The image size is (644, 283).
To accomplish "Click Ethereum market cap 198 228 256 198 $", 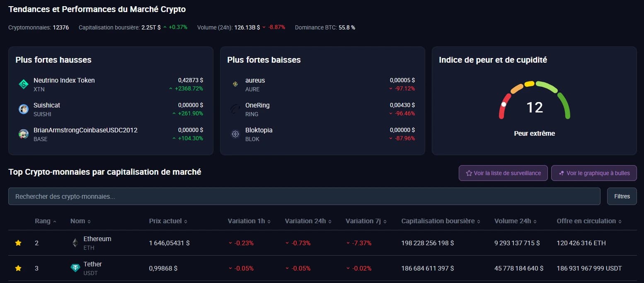I will [x=428, y=243].
